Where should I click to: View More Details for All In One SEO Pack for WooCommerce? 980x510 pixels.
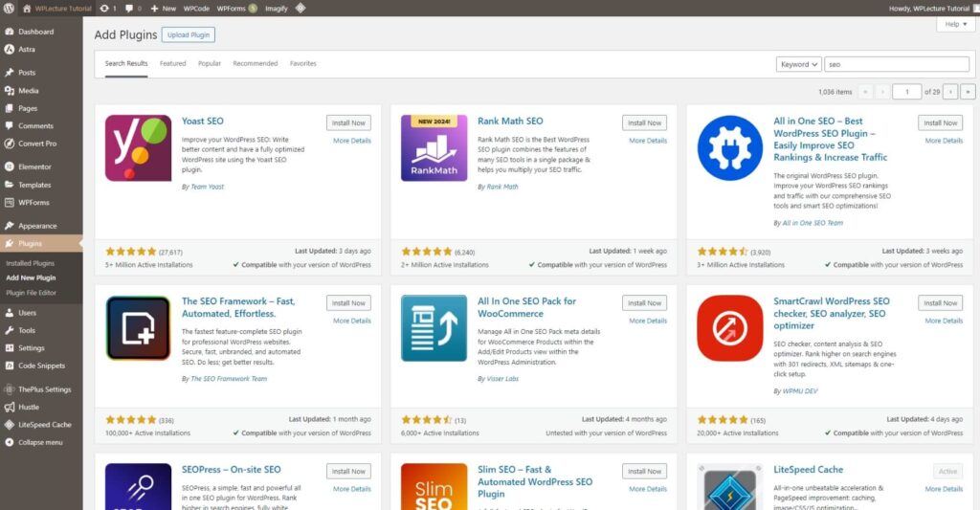tap(648, 321)
